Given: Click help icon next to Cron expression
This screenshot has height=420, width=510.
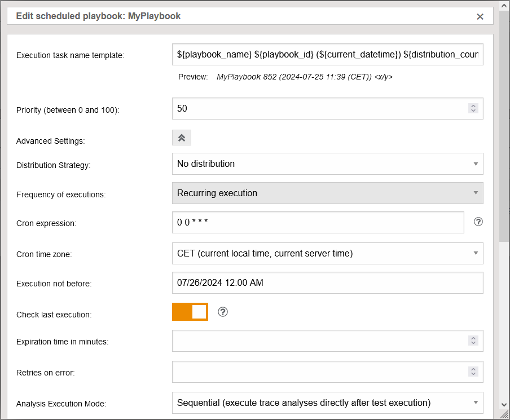Looking at the screenshot, I should (478, 222).
